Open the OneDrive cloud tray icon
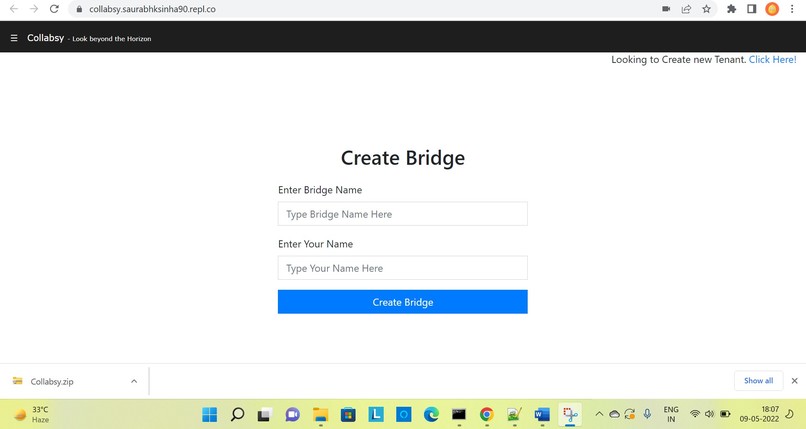This screenshot has height=429, width=806. coord(614,414)
